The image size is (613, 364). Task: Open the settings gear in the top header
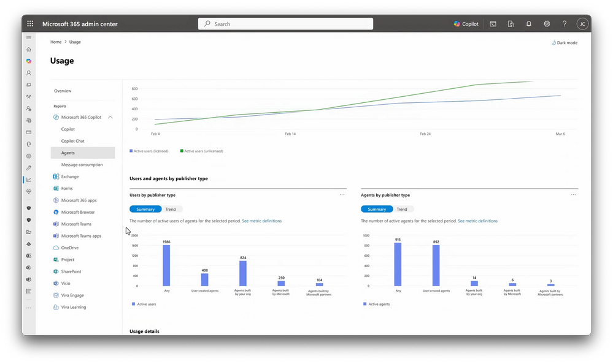point(547,24)
